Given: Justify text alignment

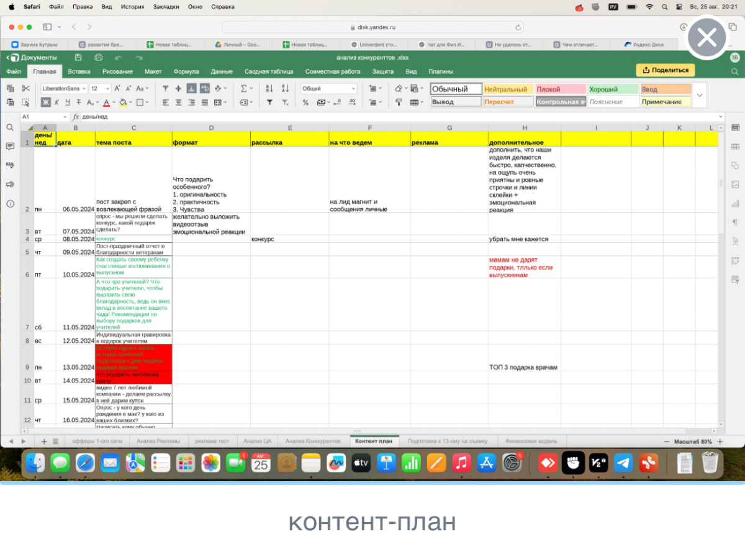Looking at the screenshot, I should (205, 102).
